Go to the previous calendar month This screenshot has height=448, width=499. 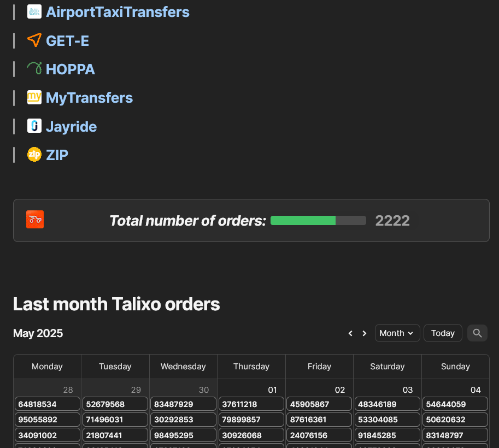350,333
